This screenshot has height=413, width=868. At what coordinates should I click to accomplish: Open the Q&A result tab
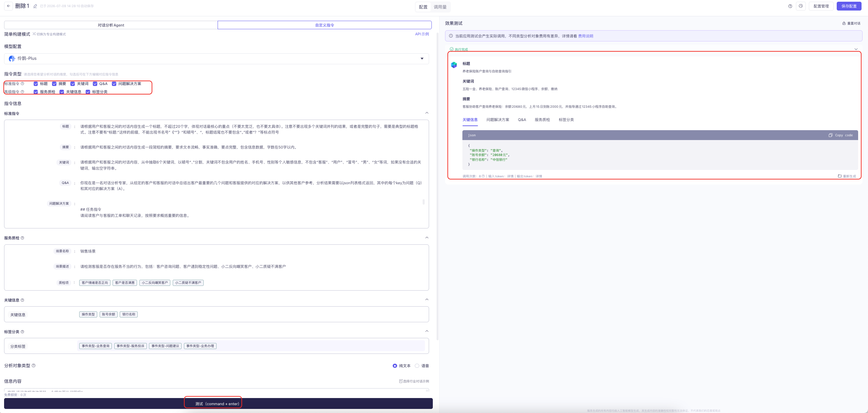click(522, 120)
